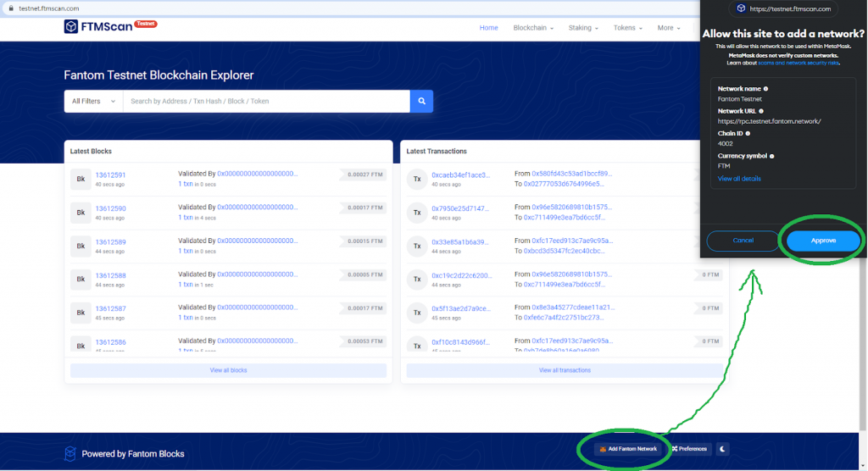This screenshot has width=868, height=471.
Task: Click View all blocks
Action: click(x=228, y=370)
